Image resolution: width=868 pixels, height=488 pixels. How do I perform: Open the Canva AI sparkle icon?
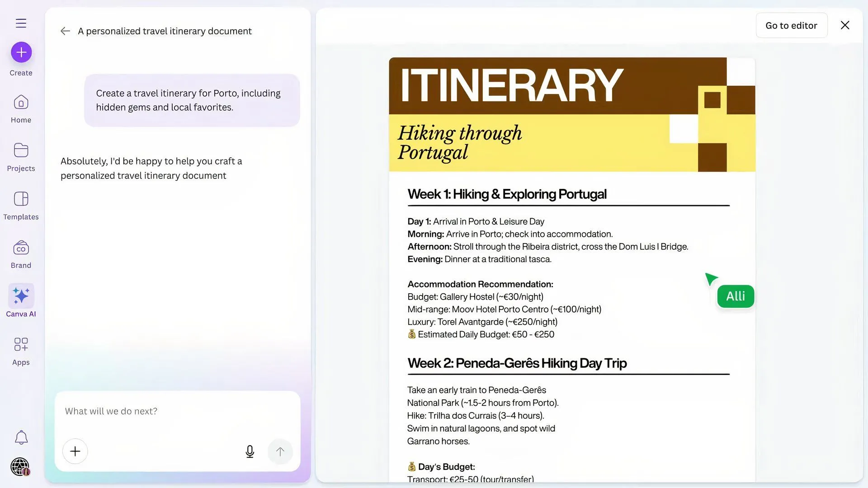(x=21, y=296)
